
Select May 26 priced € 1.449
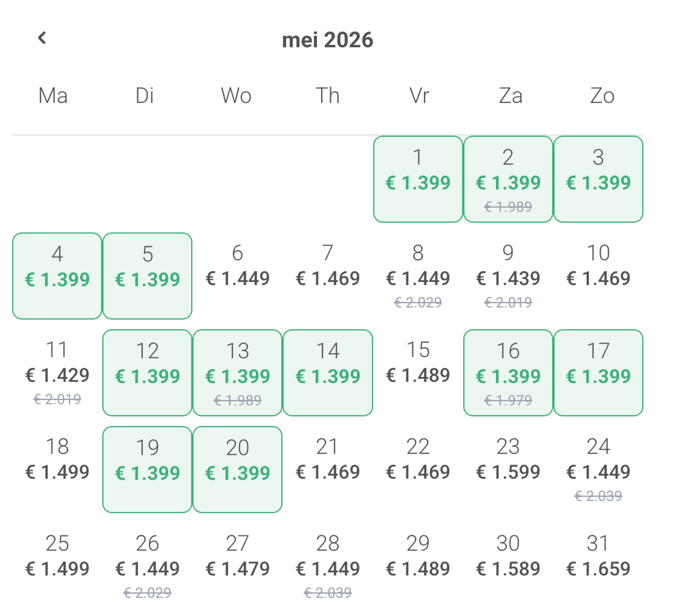coord(148,566)
